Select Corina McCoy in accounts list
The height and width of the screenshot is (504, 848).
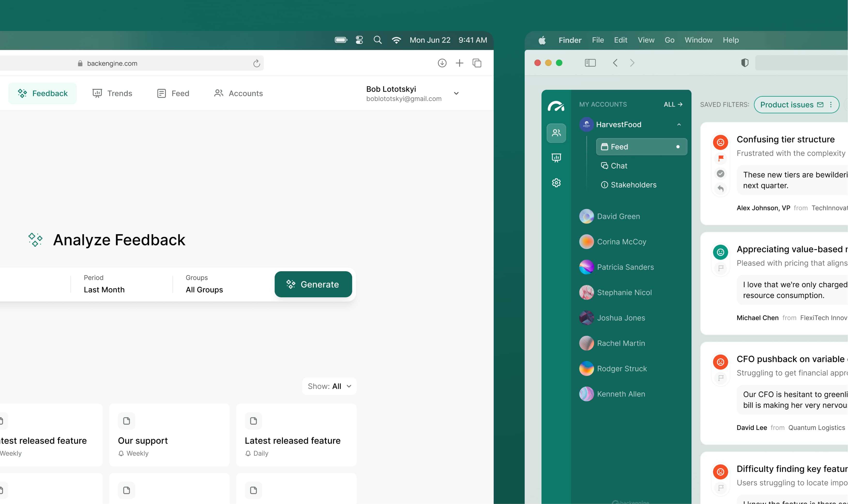[613, 242]
